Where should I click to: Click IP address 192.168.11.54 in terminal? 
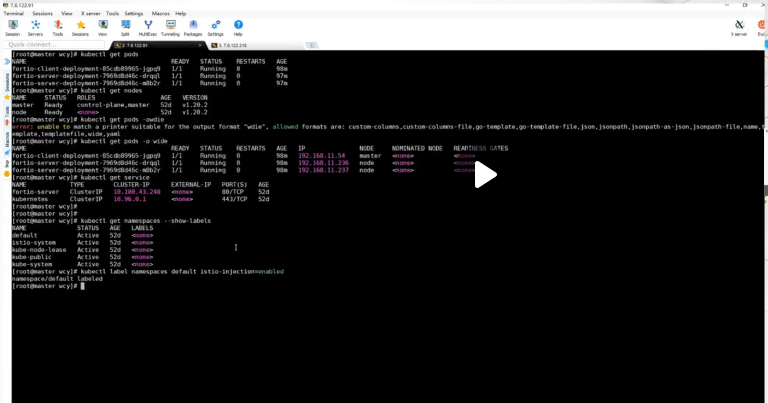[321, 156]
